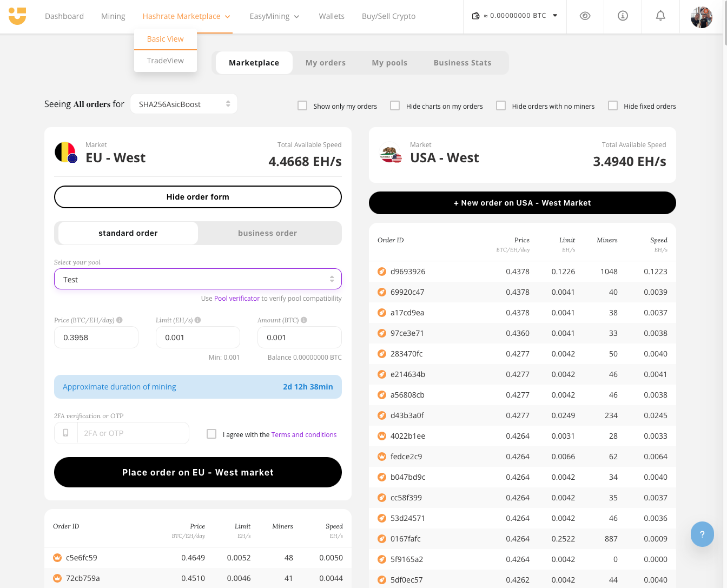Image resolution: width=727 pixels, height=588 pixels.
Task: Click the eye icon in the top bar
Action: pyautogui.click(x=585, y=16)
